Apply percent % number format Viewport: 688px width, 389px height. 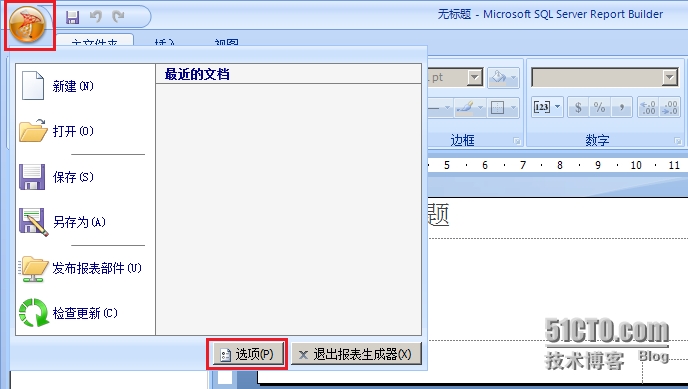tap(599, 107)
